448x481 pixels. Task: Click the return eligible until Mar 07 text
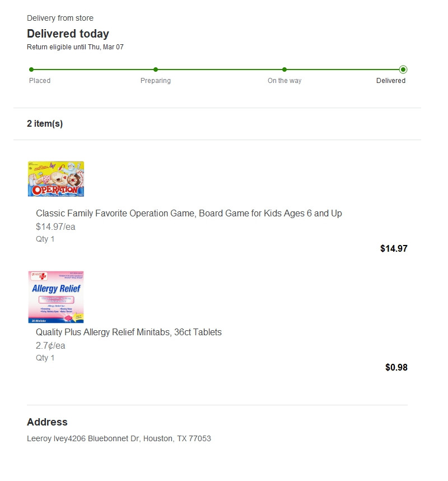tap(75, 47)
